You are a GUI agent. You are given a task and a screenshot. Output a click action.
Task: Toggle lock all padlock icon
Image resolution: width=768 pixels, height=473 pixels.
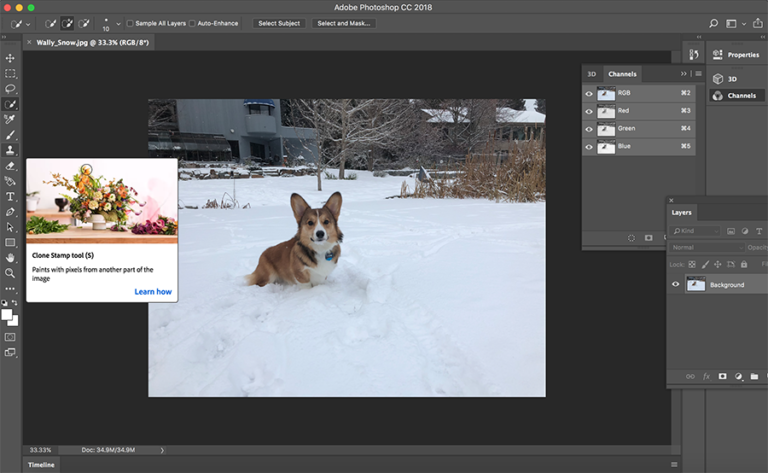click(744, 264)
